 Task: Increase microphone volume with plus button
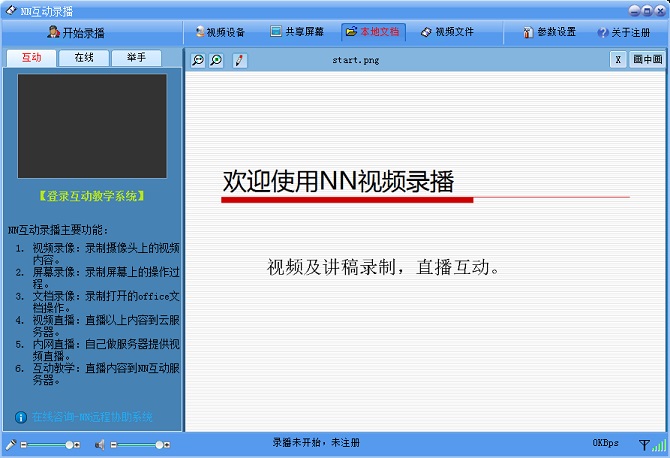pyautogui.click(x=77, y=445)
